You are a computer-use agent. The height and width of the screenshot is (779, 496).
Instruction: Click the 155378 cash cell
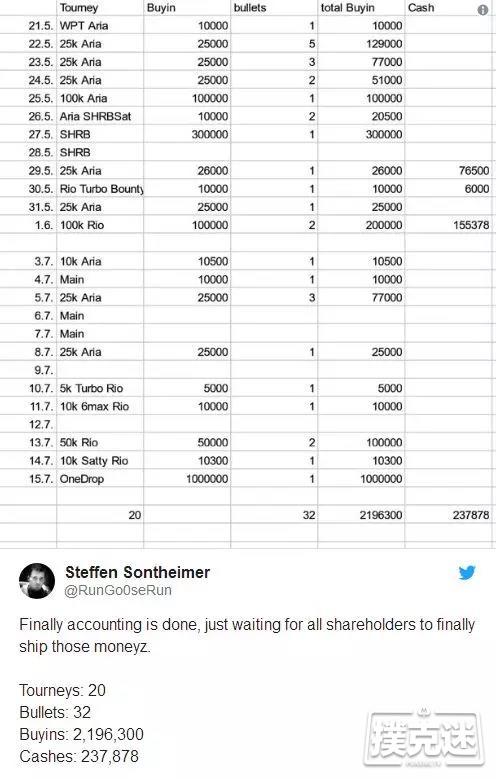[x=448, y=225]
